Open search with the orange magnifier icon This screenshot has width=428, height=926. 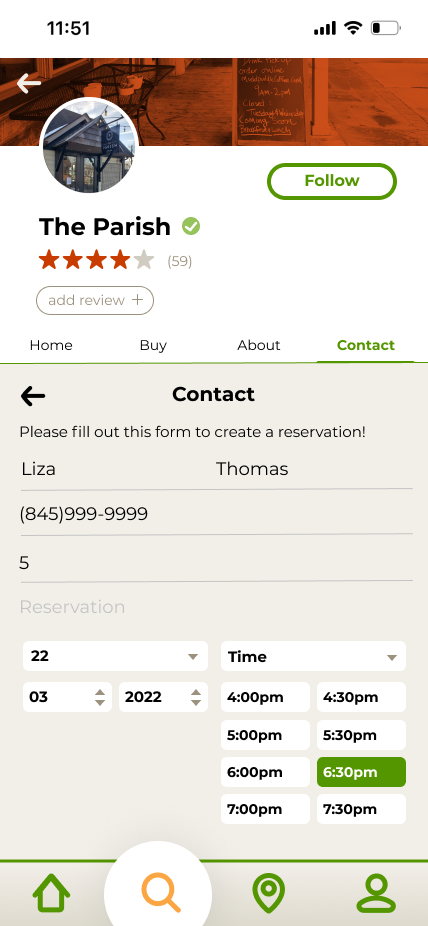tap(161, 894)
